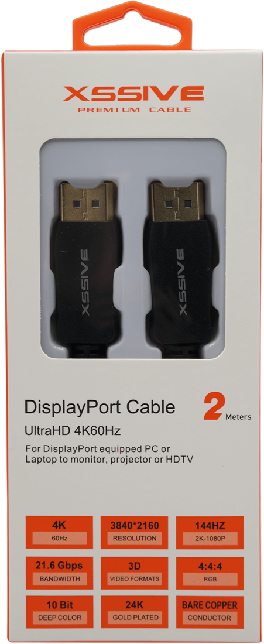Select the 3840*2160 Resolution badge
The width and height of the screenshot is (264, 644).
[134, 532]
